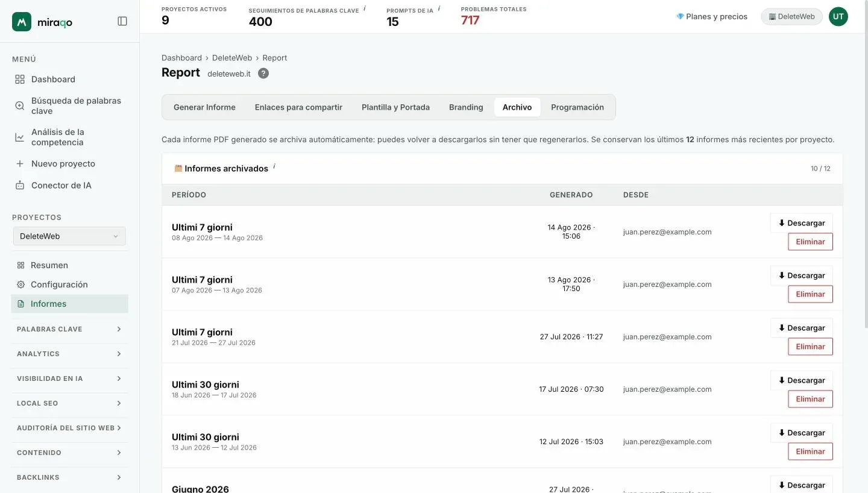This screenshot has height=493, width=868.
Task: Click the DeleteWeb breadcrumb link
Action: (232, 58)
